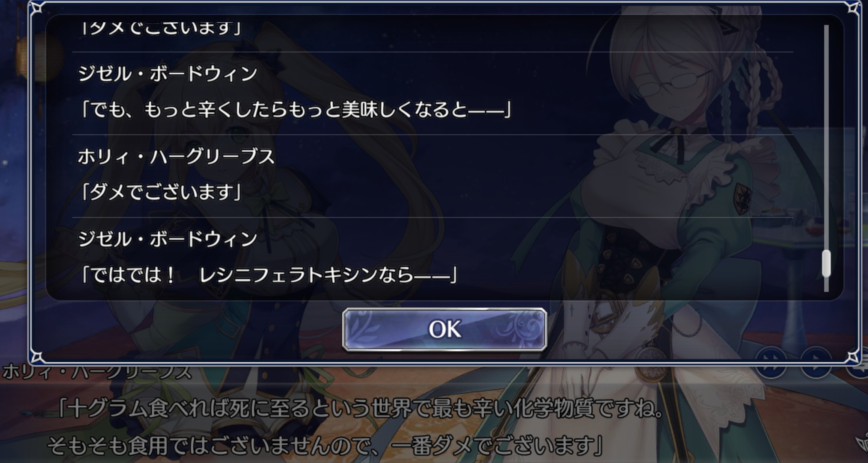Click the top-left corner star ornament

pyautogui.click(x=37, y=8)
